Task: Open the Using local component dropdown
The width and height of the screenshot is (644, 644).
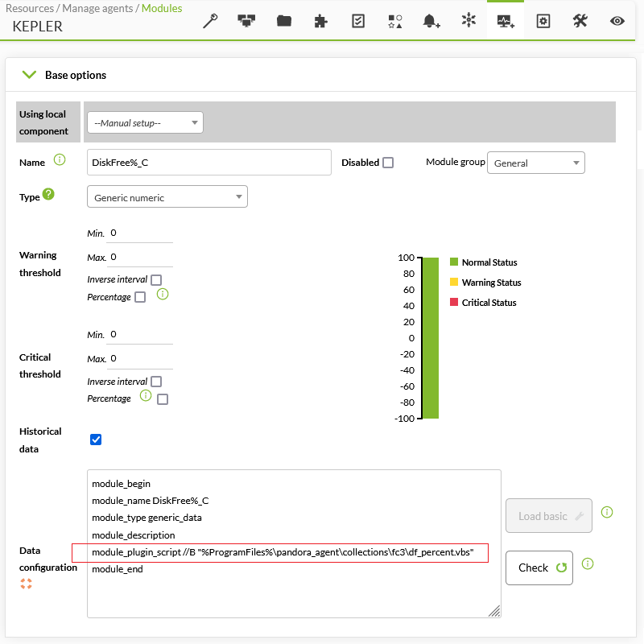Action: click(x=145, y=122)
